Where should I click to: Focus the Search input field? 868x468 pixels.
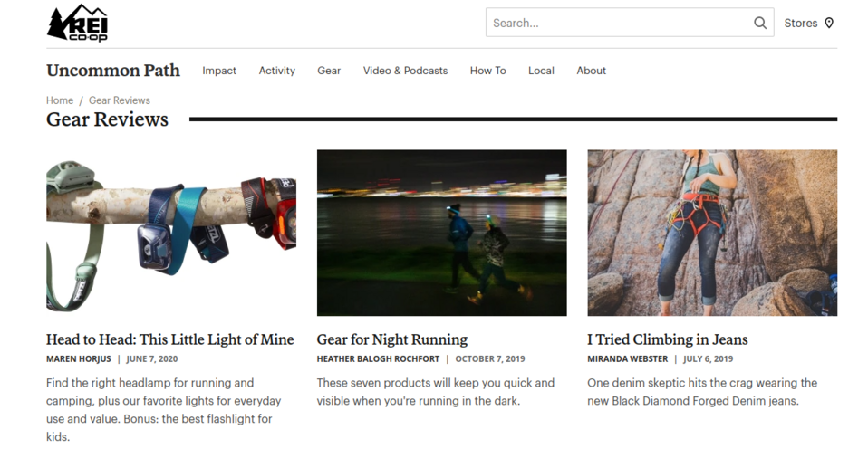click(630, 23)
